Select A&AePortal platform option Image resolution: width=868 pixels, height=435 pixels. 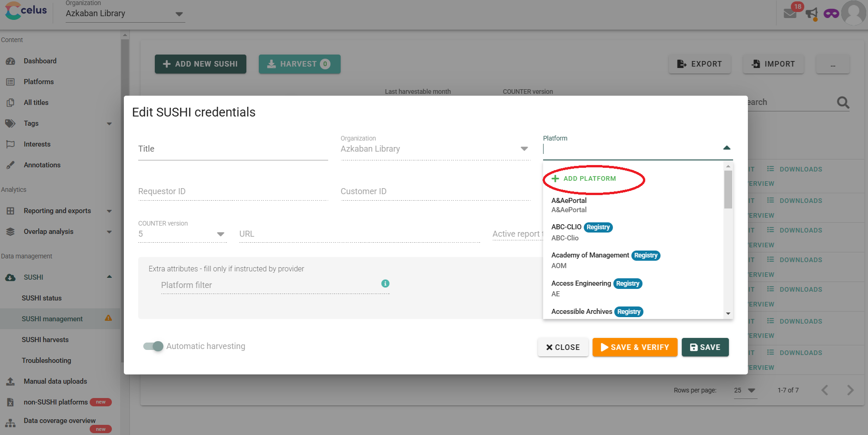tap(633, 205)
